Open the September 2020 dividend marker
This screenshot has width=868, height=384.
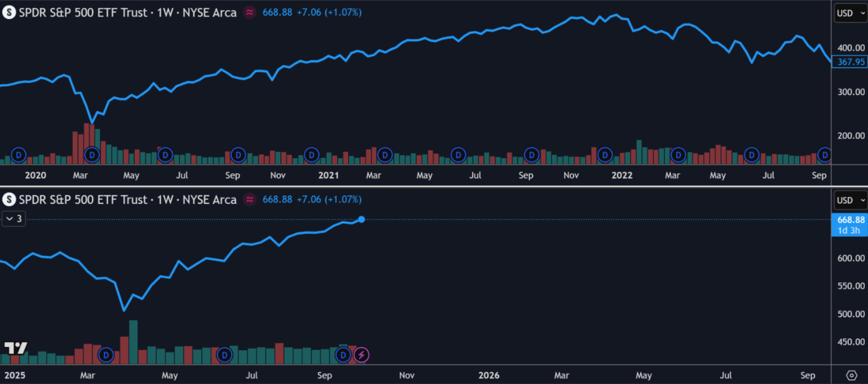coord(238,154)
